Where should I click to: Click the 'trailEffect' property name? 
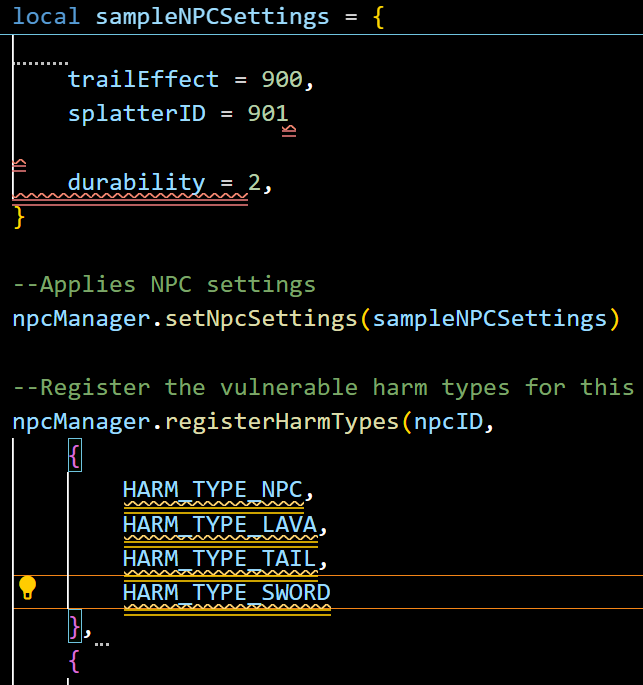coord(143,80)
